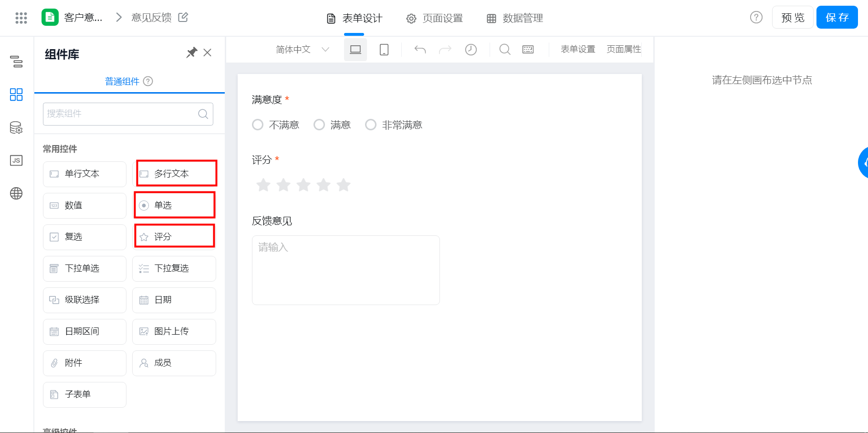Rate five stars in 评分
Viewport: 868px width, 433px height.
(344, 185)
